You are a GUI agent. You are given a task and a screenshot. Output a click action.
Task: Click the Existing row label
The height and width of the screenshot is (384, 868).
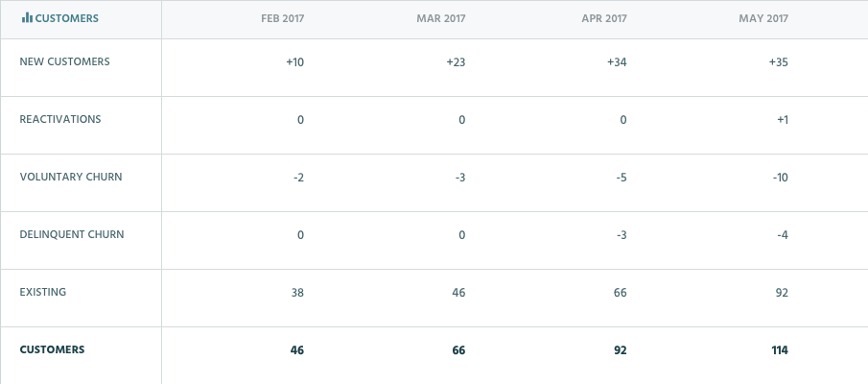coord(42,292)
